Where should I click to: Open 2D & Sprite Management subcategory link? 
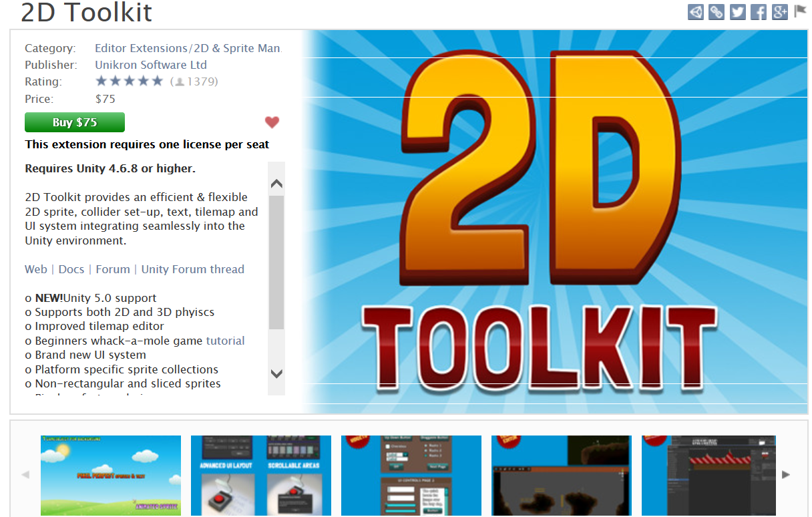coord(238,48)
